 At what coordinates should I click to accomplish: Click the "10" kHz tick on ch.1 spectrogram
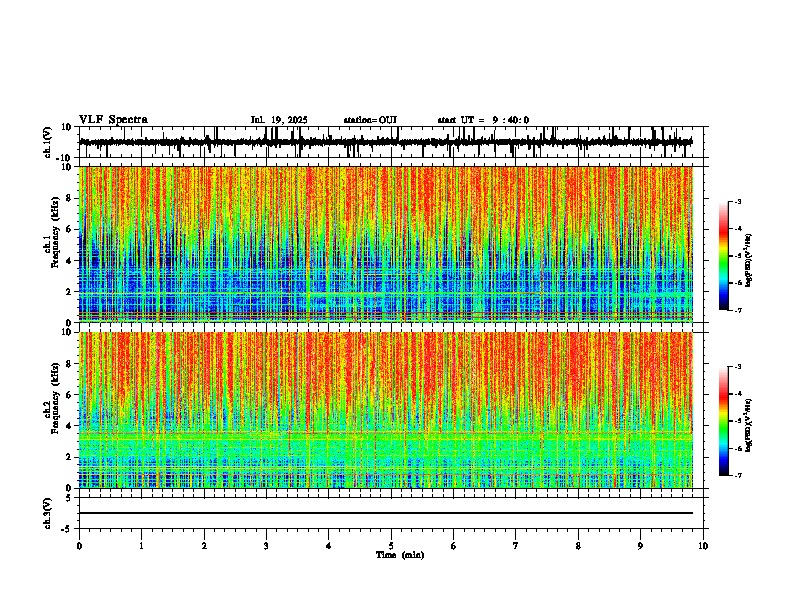click(67, 167)
